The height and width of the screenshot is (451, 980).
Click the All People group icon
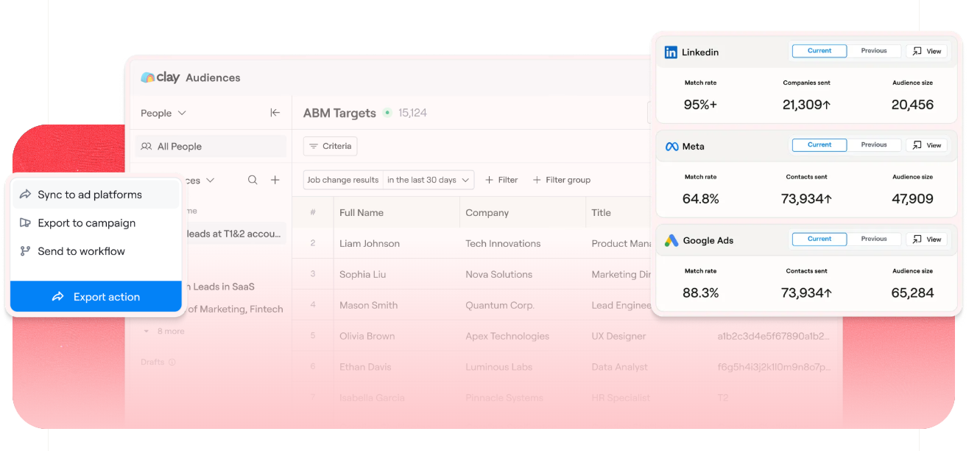click(147, 147)
